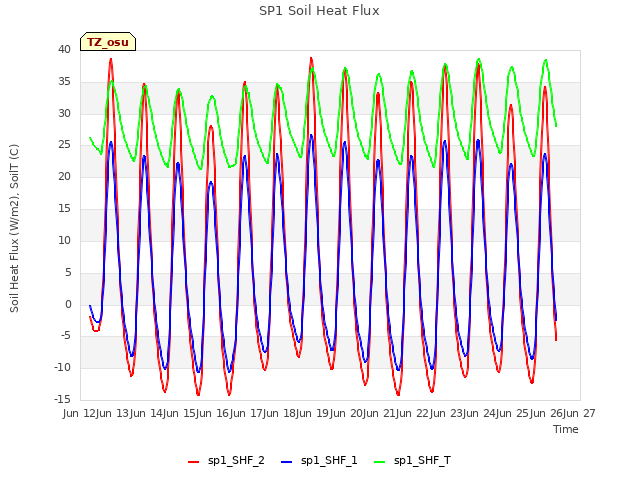Click the 10 y-axis tick label

pyautogui.click(x=64, y=240)
